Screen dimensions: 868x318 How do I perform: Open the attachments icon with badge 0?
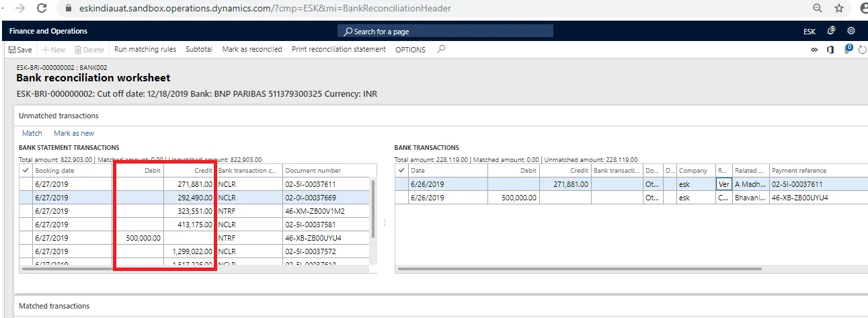click(x=848, y=49)
